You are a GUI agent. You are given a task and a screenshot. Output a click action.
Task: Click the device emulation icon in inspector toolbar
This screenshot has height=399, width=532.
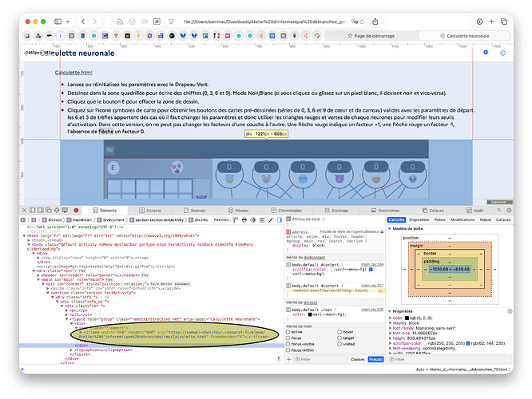pos(65,210)
